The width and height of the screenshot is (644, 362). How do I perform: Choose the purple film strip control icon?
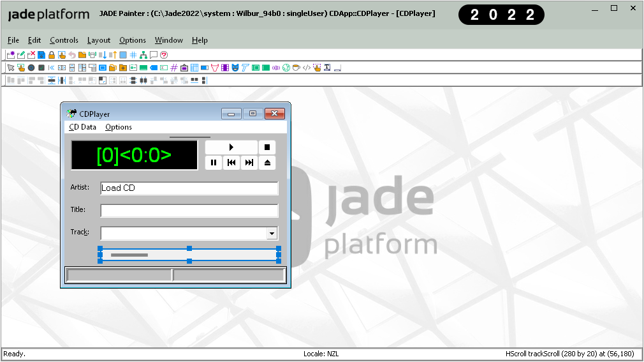pos(225,68)
